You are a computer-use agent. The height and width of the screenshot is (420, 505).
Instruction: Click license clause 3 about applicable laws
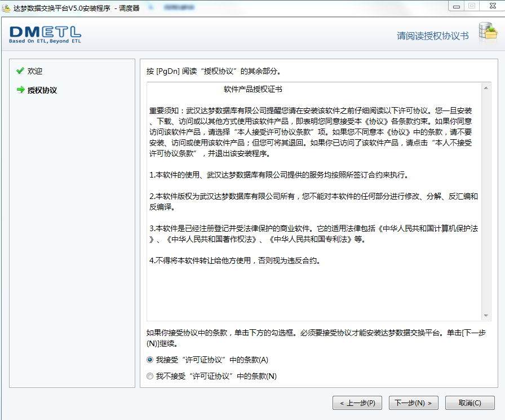point(313,234)
